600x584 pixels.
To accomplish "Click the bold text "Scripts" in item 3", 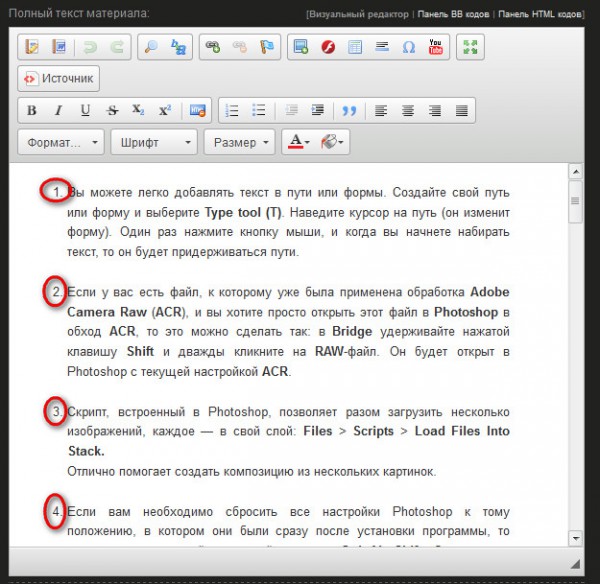I will 373,431.
